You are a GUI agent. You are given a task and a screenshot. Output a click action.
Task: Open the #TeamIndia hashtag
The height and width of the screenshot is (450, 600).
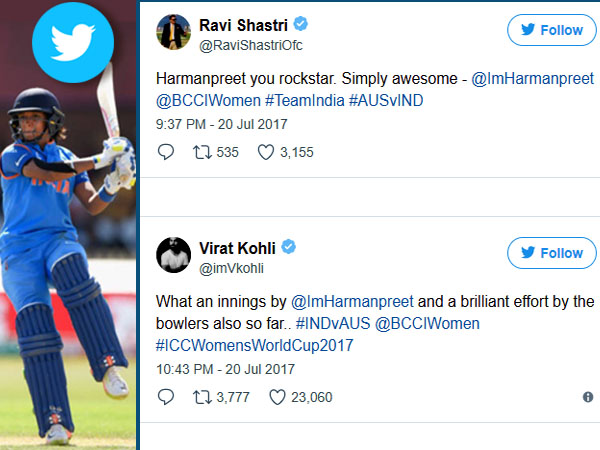[x=305, y=100]
